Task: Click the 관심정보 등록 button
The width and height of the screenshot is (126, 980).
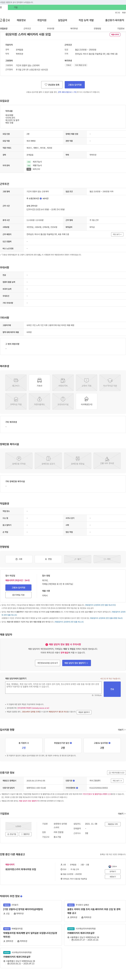Action: coord(52,85)
